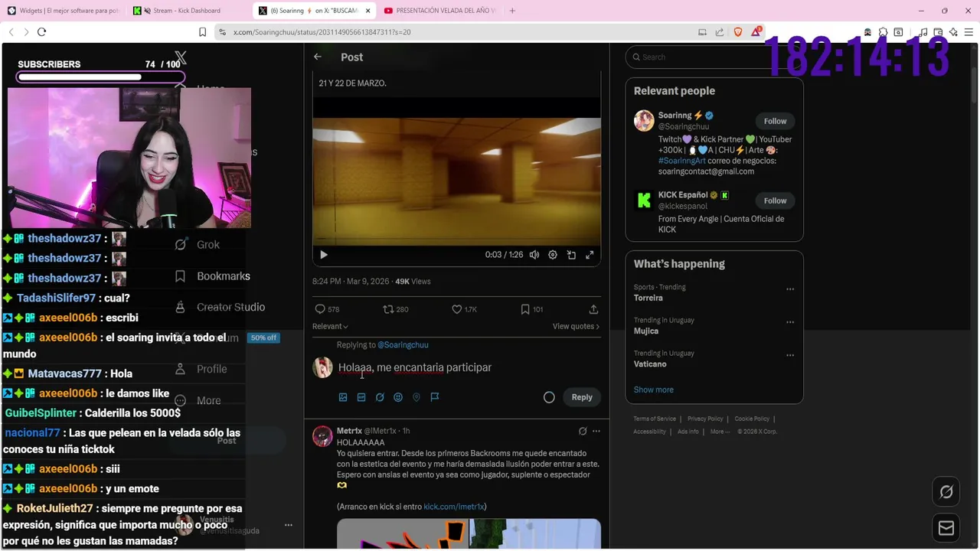
Task: Follow Soarinng in Relevant people
Action: [775, 121]
